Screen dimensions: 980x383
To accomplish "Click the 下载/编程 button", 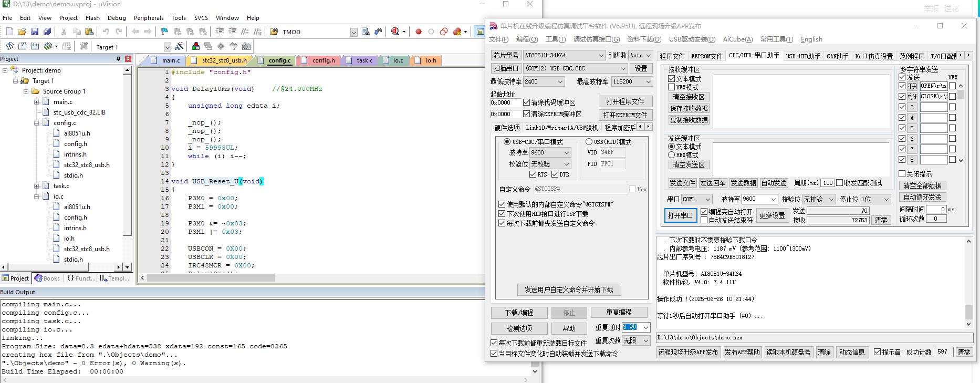I will 519,313.
